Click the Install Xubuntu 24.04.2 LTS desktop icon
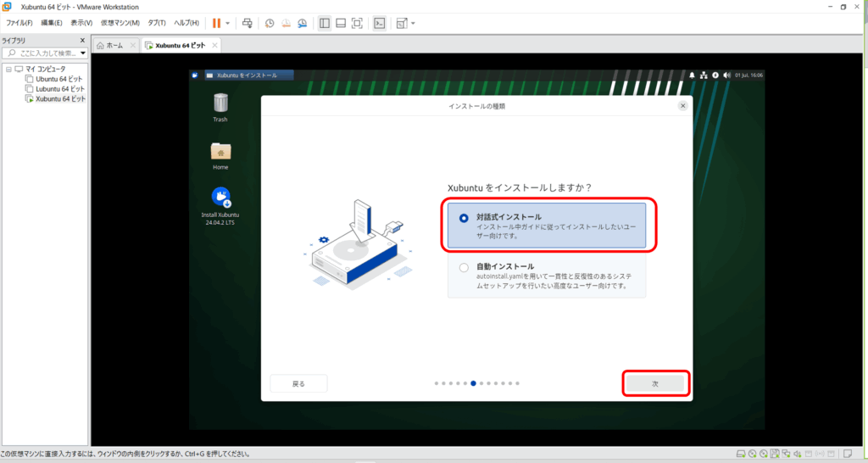Image resolution: width=868 pixels, height=463 pixels. (x=220, y=198)
